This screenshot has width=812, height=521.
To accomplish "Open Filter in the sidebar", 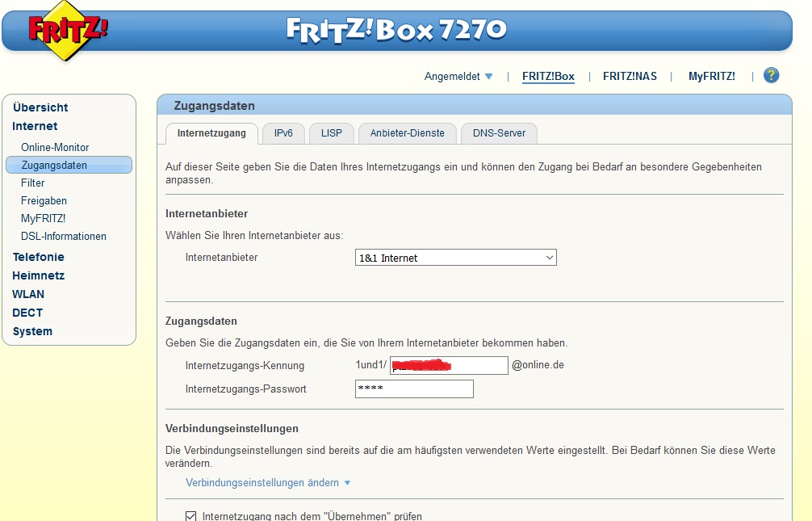I will [32, 183].
